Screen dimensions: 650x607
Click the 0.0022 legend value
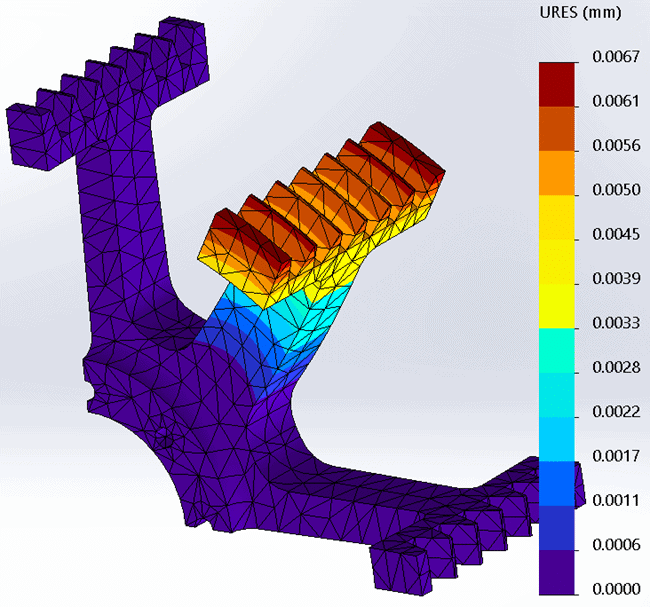[x=616, y=411]
